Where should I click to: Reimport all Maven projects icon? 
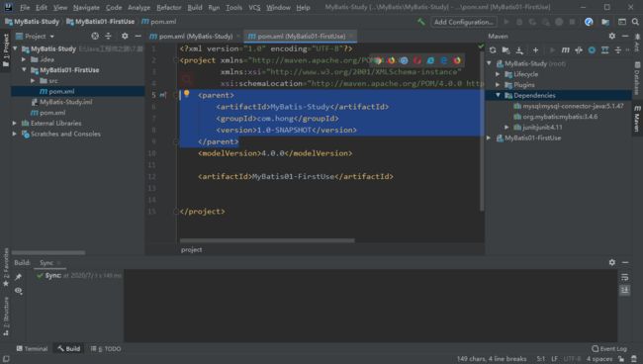click(493, 50)
